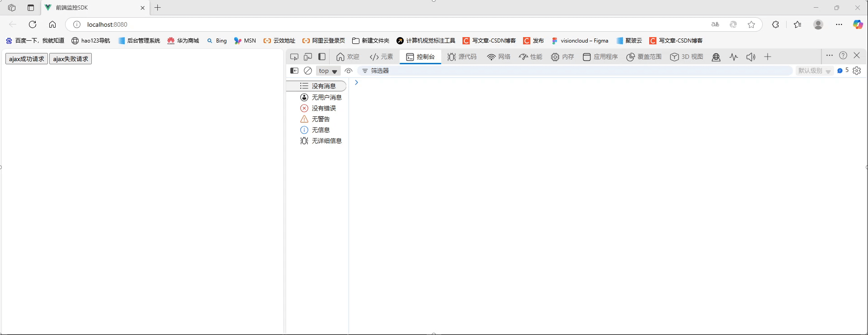Go back with the browser back arrow
Screen dimensions: 868x335
point(13,24)
